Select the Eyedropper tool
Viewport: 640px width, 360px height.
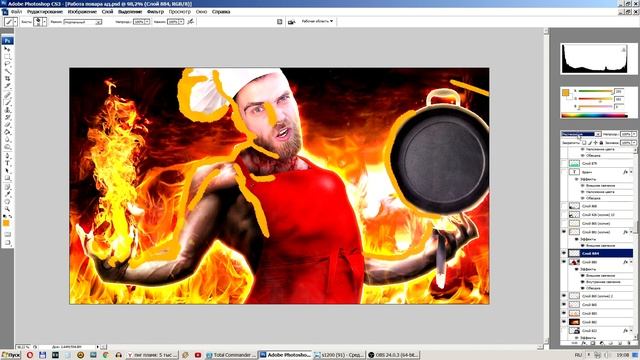click(7, 194)
